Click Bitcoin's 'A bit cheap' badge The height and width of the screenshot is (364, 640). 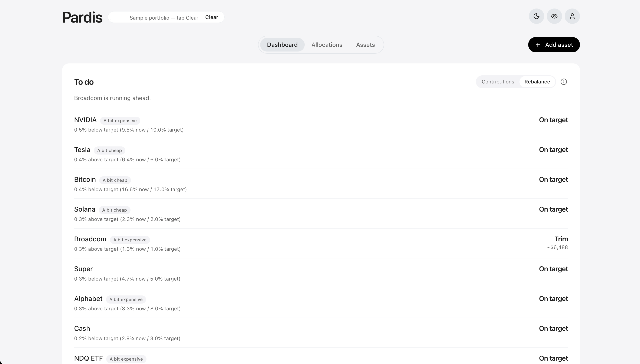115,180
